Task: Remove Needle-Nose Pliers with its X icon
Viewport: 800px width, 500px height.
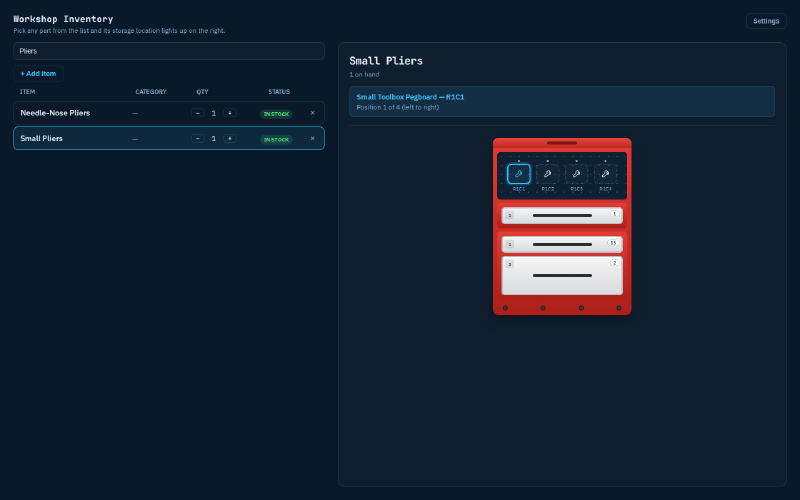Action: click(313, 113)
